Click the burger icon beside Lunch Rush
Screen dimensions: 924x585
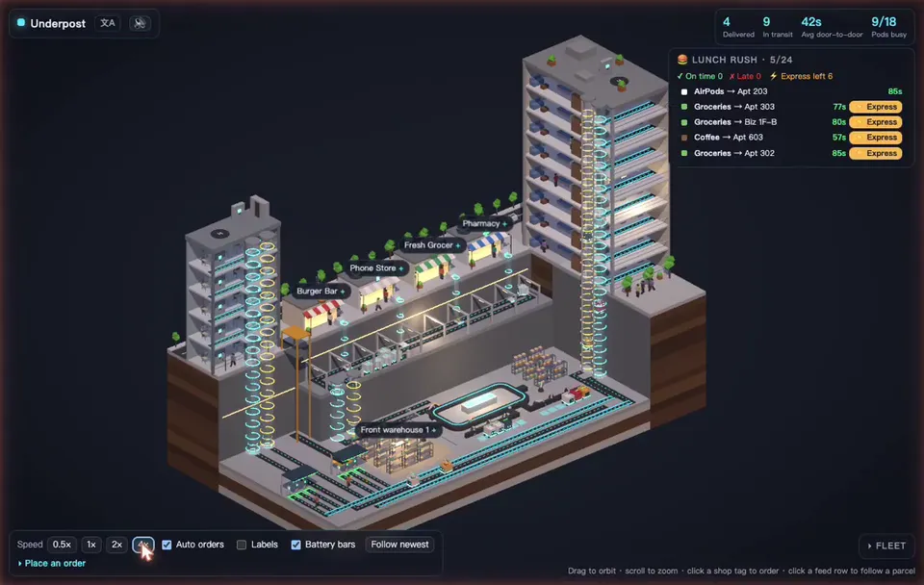click(682, 60)
